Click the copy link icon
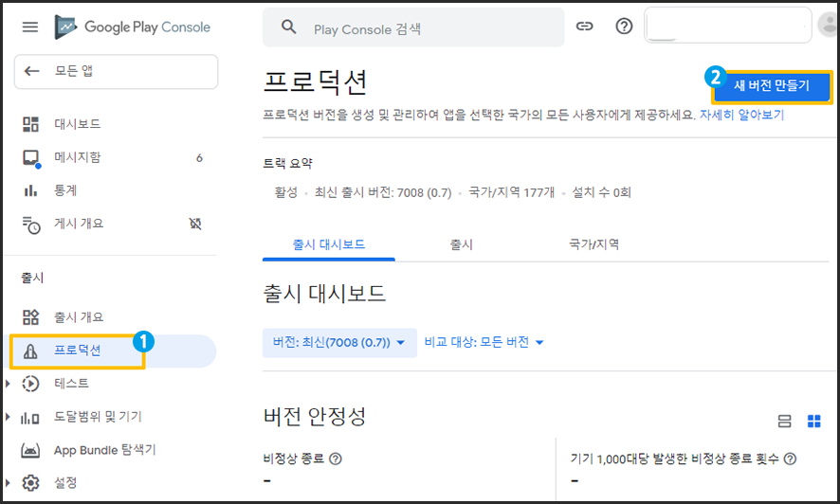840x504 pixels. pos(585,27)
